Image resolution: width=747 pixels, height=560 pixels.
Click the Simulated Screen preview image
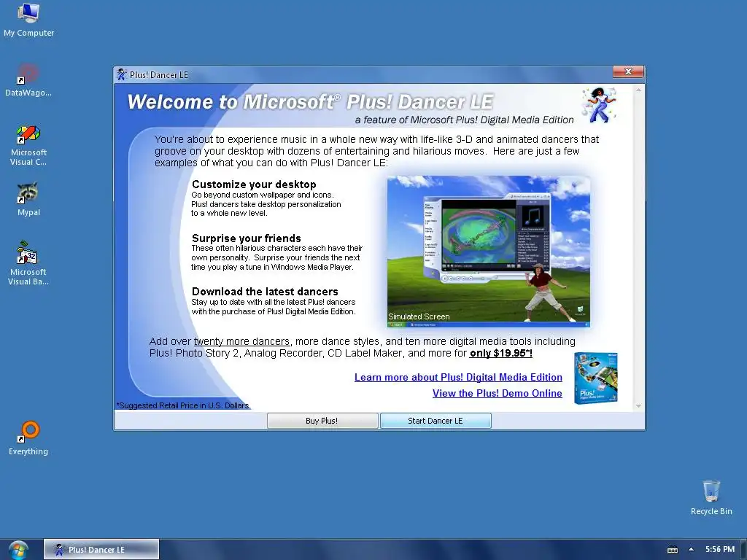click(489, 252)
